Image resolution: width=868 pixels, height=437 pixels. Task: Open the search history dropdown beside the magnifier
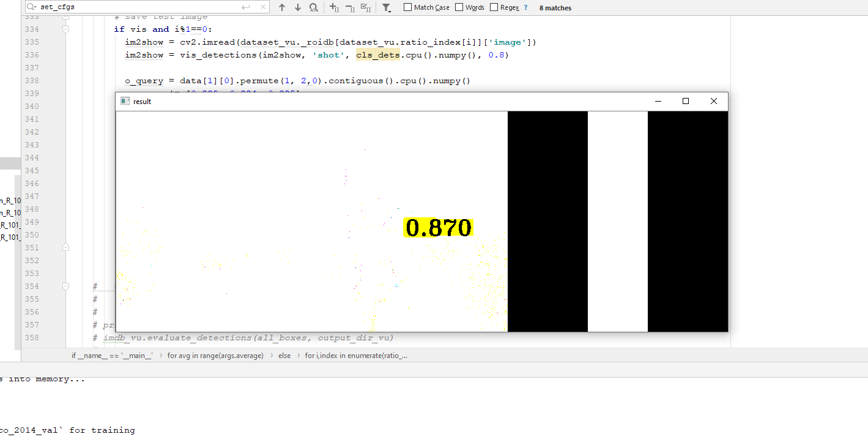[36, 8]
